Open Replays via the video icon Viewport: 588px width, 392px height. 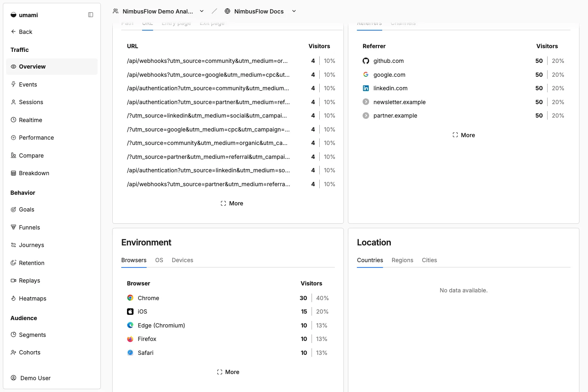click(13, 281)
